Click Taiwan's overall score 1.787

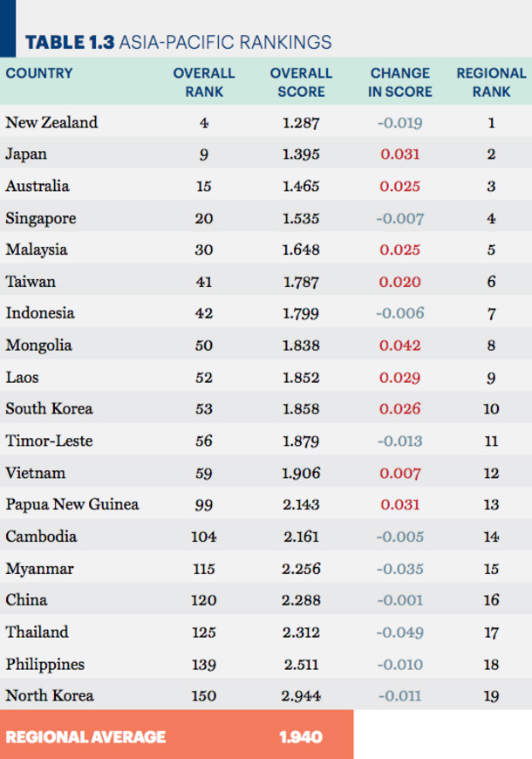301,282
